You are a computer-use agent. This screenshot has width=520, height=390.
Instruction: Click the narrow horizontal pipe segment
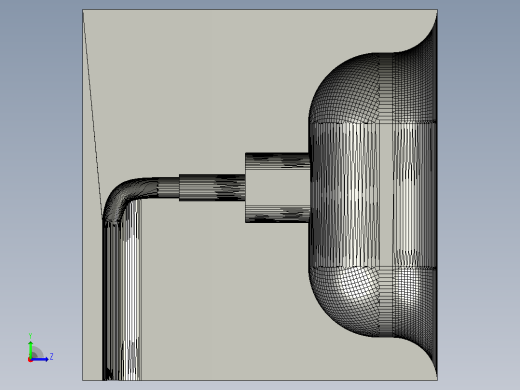[x=212, y=187]
